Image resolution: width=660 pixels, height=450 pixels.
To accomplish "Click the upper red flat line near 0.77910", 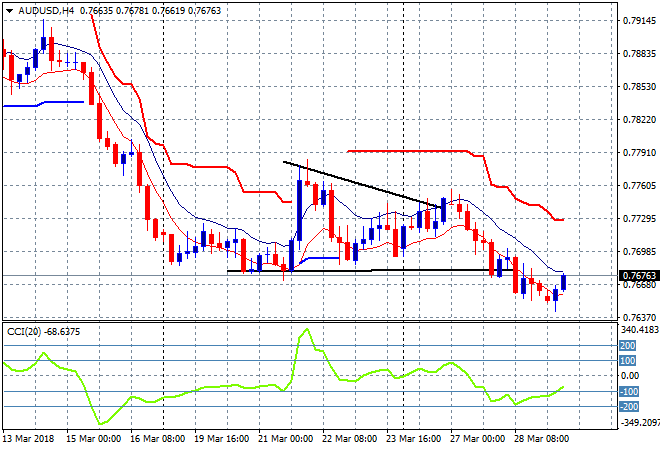I will pyautogui.click(x=420, y=152).
